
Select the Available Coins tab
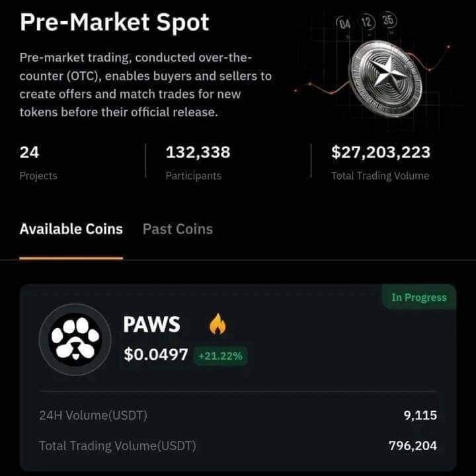(71, 229)
